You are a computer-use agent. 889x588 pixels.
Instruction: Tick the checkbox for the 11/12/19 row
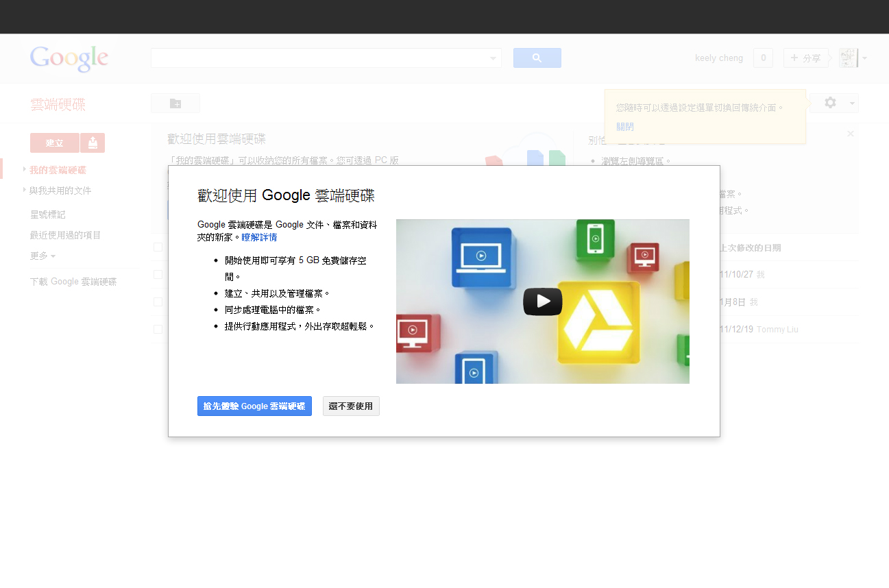click(158, 329)
